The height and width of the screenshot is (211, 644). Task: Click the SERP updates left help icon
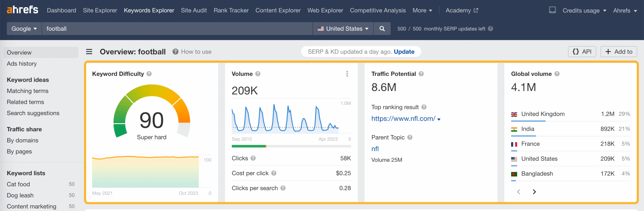490,29
